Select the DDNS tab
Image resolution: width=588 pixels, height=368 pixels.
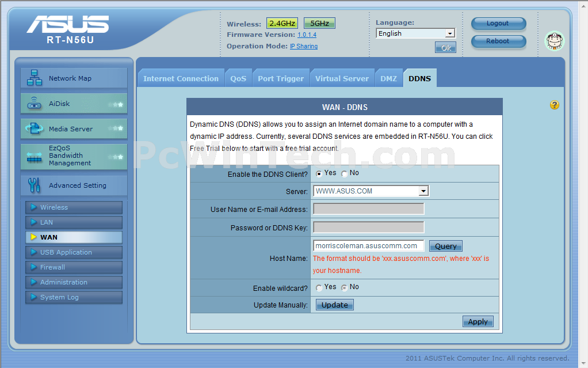[x=419, y=78]
